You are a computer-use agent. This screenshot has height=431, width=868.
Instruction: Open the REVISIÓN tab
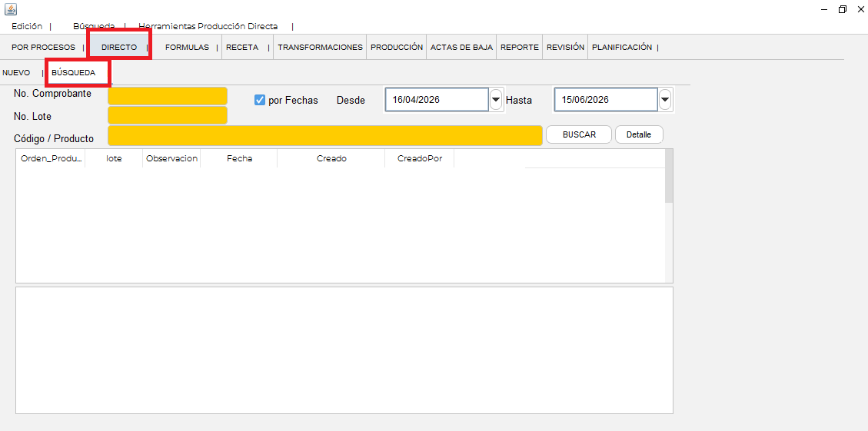pyautogui.click(x=565, y=48)
